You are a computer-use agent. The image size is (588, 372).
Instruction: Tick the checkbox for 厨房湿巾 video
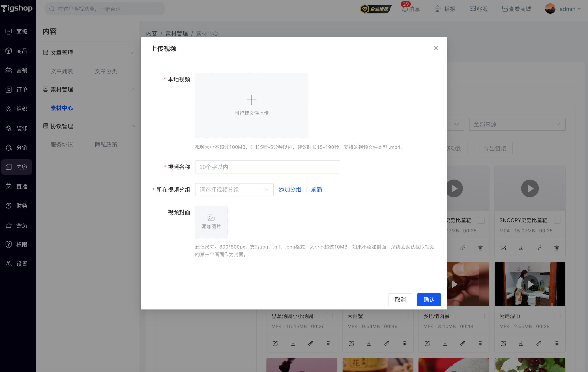557,316
